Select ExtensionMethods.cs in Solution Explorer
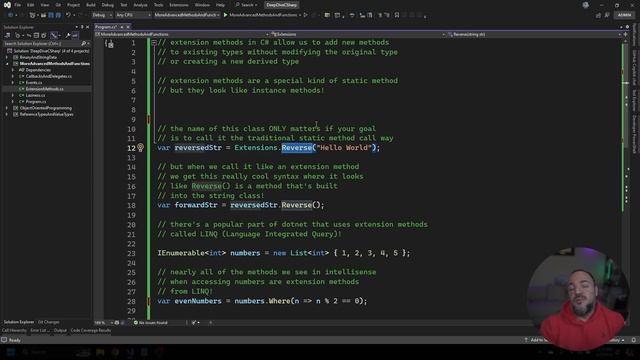 [44, 89]
